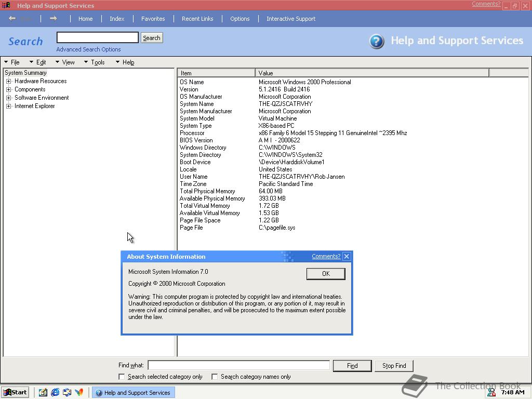Viewport: 532px width, 399px height.
Task: Go to Home in navigation bar
Action: coord(86,19)
